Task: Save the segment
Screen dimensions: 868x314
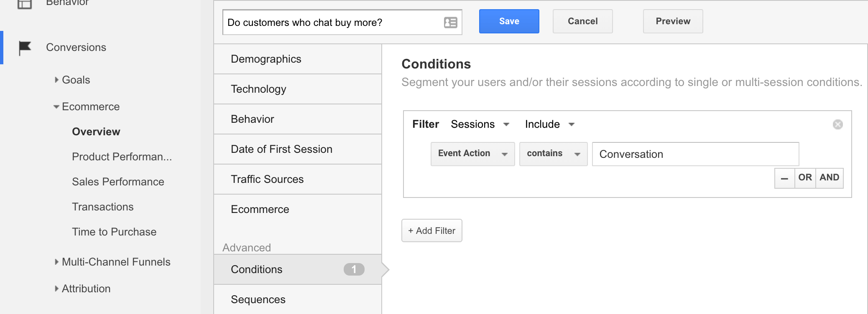Action: click(509, 21)
